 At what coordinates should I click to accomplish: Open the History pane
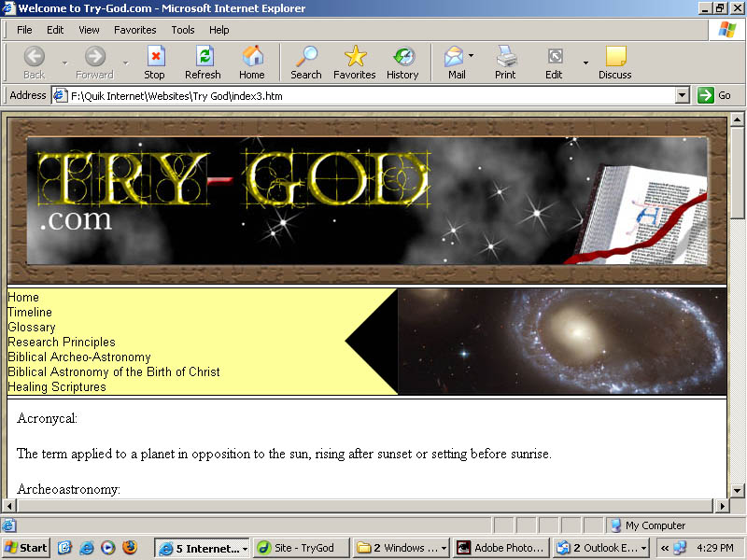[x=402, y=63]
